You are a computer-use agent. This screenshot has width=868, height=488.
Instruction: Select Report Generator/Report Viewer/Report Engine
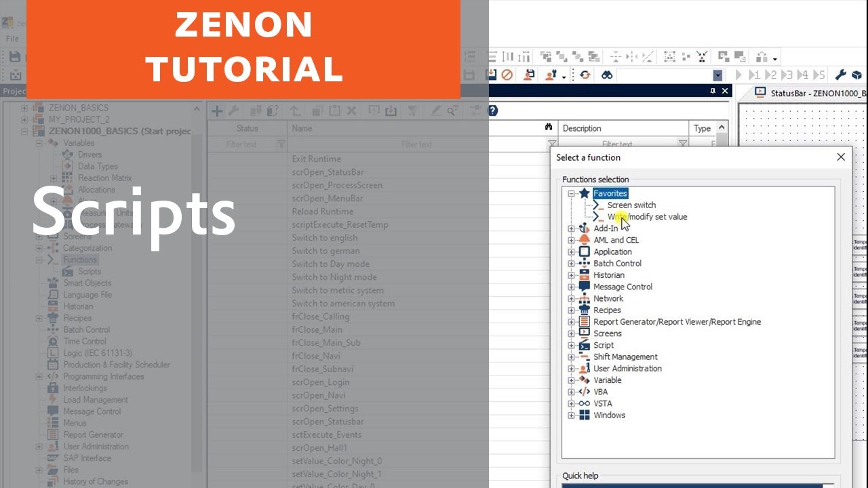tap(677, 321)
